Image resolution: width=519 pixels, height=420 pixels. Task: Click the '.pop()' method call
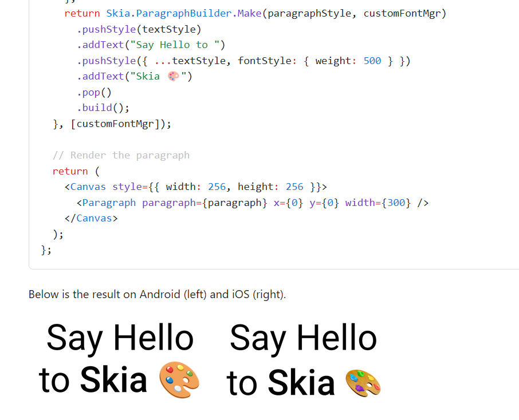95,92
